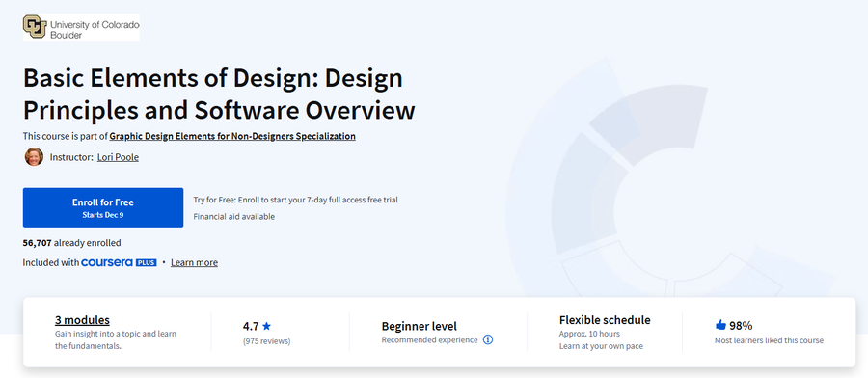Click Lori Poole's instructor avatar photo
The height and width of the screenshot is (378, 868).
pos(34,157)
